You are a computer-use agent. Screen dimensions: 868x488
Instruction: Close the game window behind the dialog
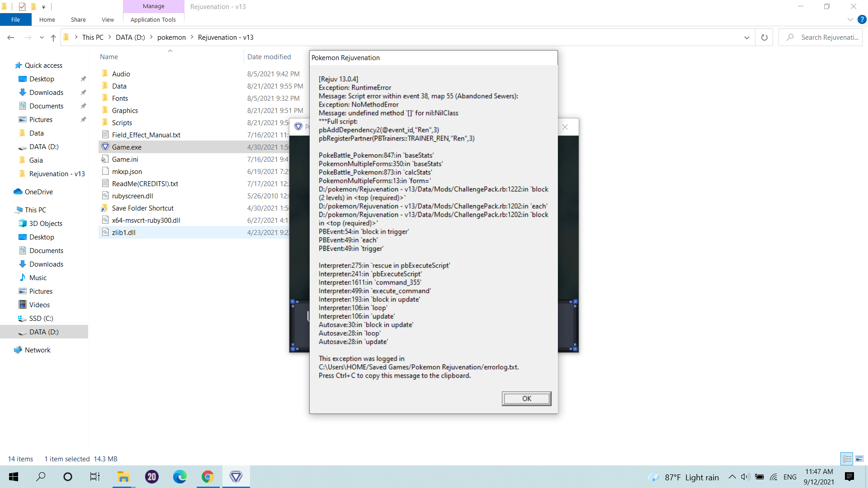pos(565,127)
